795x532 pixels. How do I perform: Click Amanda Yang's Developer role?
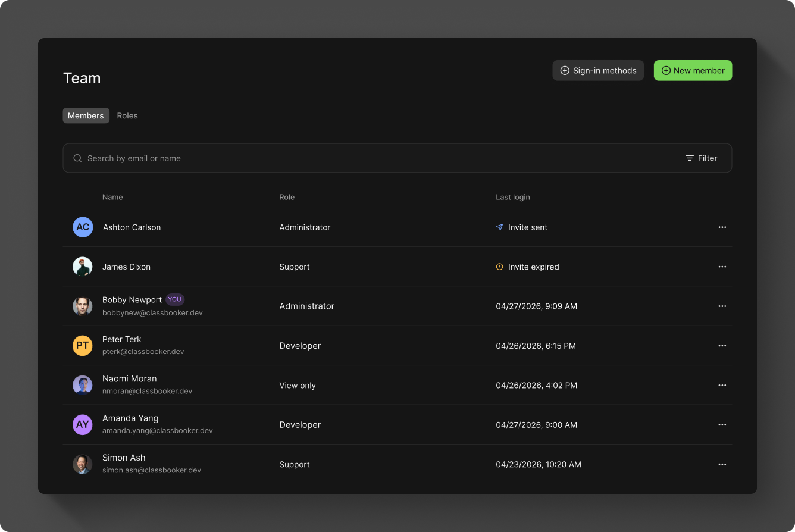point(300,425)
